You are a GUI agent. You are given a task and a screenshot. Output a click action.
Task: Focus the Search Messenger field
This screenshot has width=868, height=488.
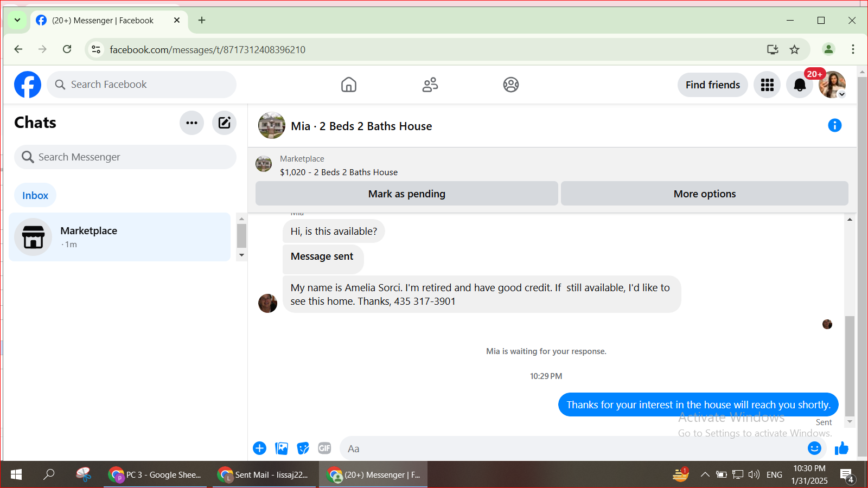pyautogui.click(x=125, y=157)
